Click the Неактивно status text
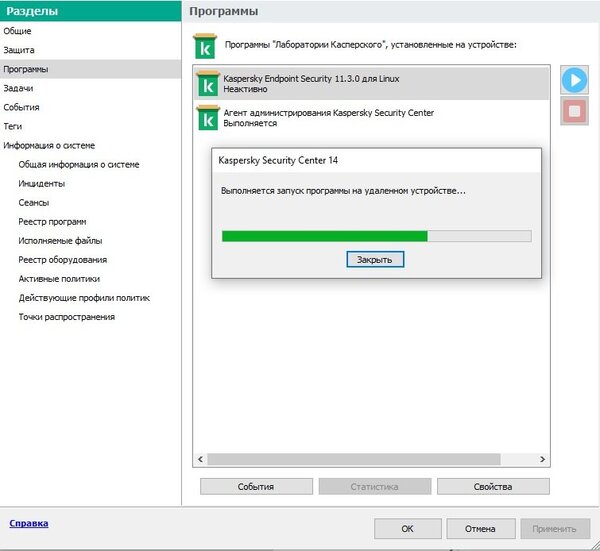The width and height of the screenshot is (600, 551). (x=245, y=89)
